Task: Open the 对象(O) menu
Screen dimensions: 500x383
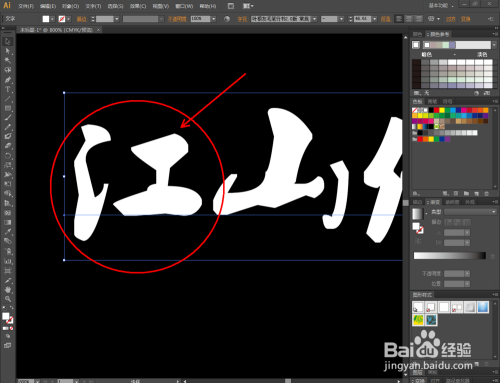Action: 70,6
